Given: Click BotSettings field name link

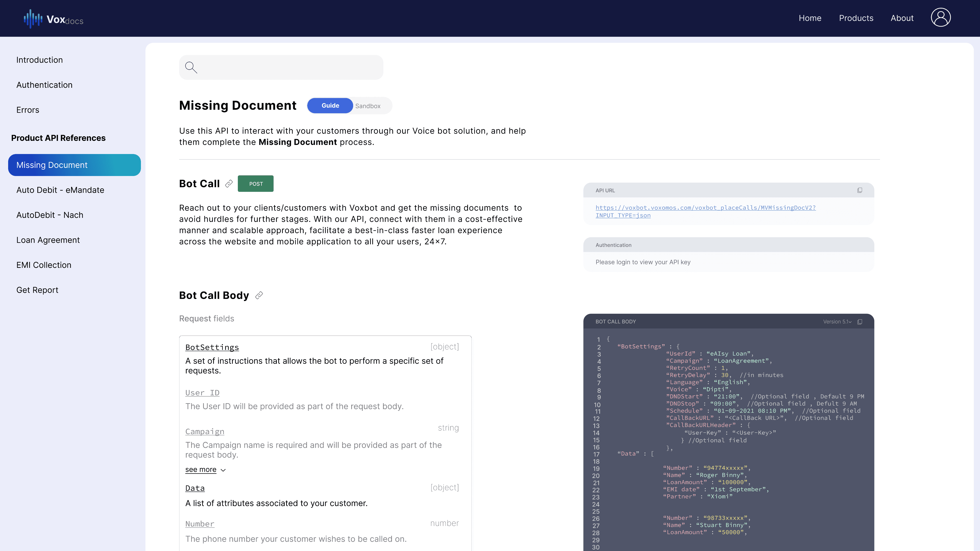Looking at the screenshot, I should pyautogui.click(x=212, y=347).
